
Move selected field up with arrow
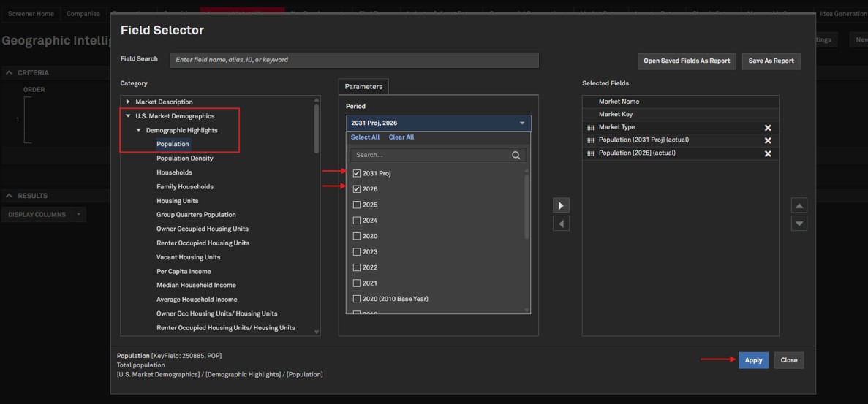pos(799,206)
